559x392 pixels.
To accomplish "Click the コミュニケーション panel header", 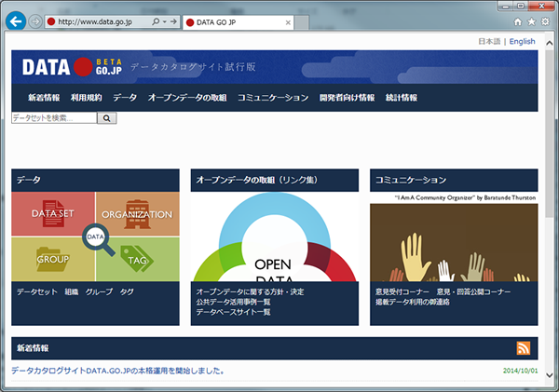I will [x=454, y=180].
